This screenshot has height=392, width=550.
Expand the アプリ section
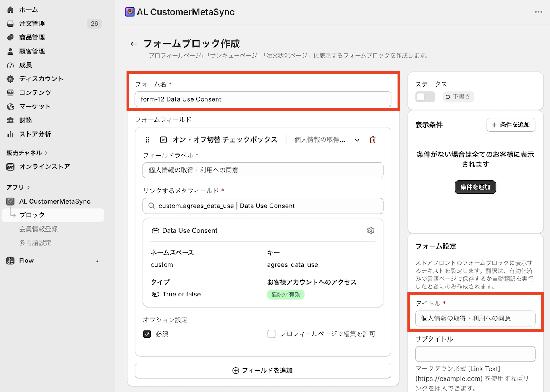18,187
